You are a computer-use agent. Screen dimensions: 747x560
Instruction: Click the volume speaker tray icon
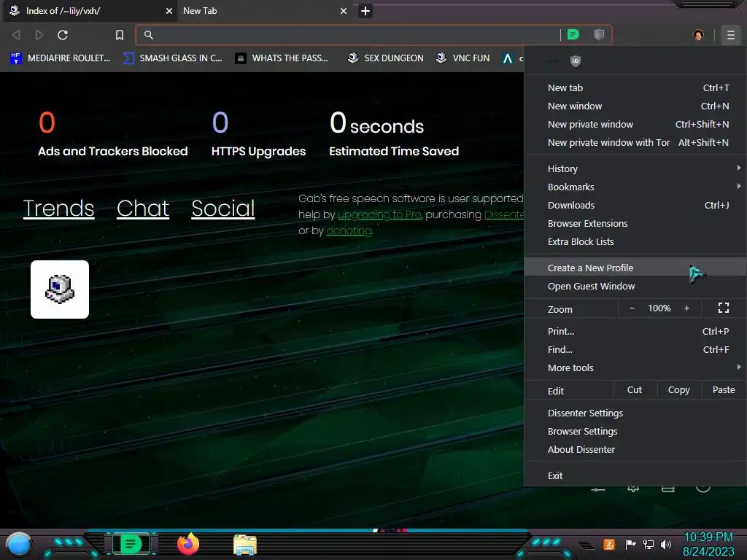(x=666, y=544)
